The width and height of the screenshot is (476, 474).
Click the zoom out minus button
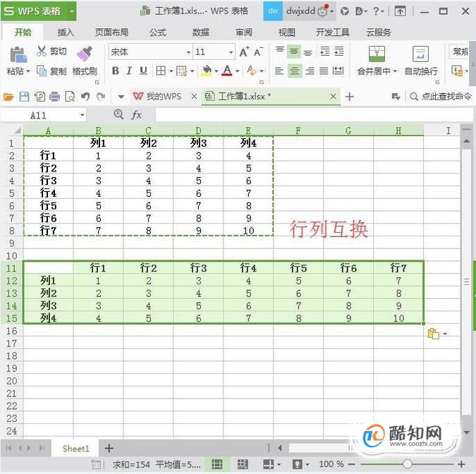pyautogui.click(x=352, y=464)
